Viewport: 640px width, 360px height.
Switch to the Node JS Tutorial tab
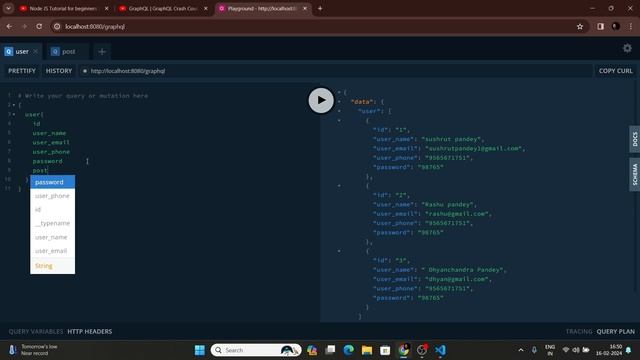[64, 9]
